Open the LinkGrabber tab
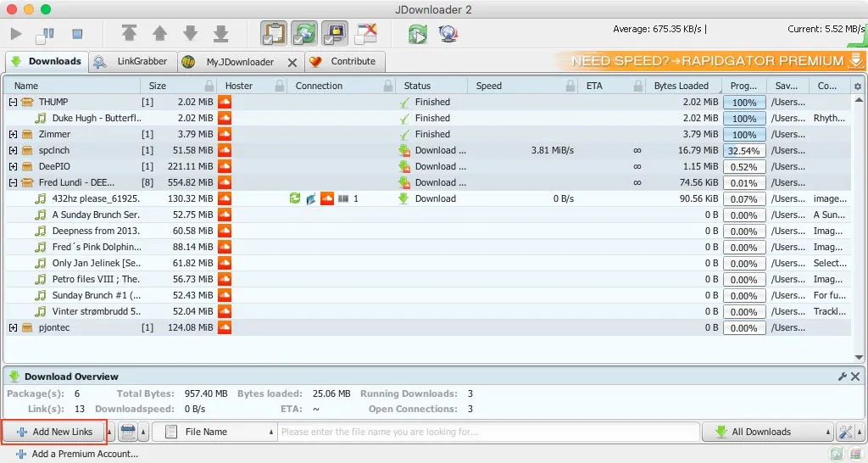Viewport: 868px width, 463px height. (133, 61)
